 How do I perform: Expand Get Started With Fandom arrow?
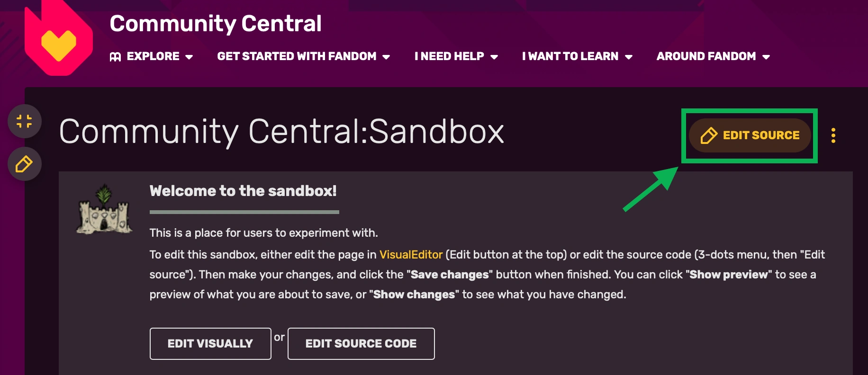[386, 57]
